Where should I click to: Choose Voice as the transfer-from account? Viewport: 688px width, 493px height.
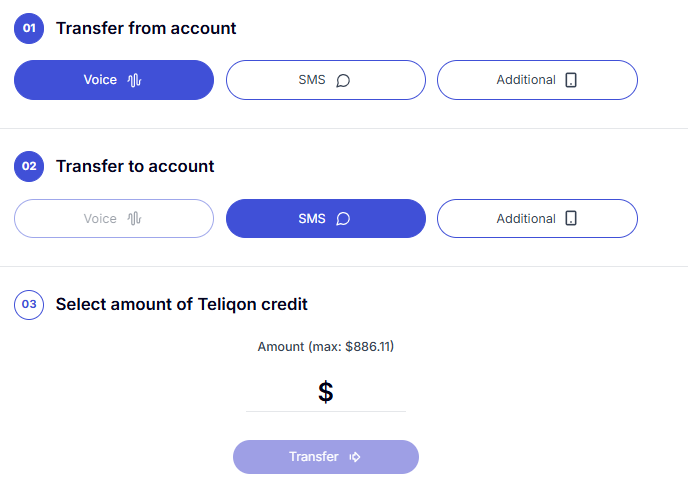(113, 80)
